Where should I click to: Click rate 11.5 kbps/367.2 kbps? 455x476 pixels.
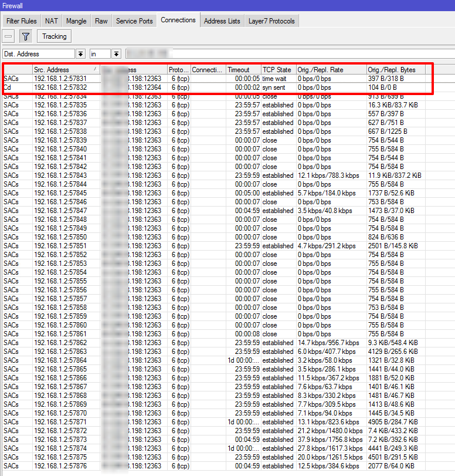coord(328,378)
